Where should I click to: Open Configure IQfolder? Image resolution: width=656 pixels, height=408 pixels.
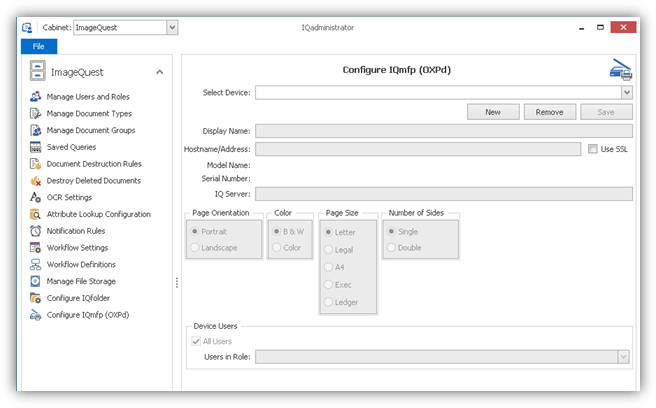pyautogui.click(x=78, y=298)
